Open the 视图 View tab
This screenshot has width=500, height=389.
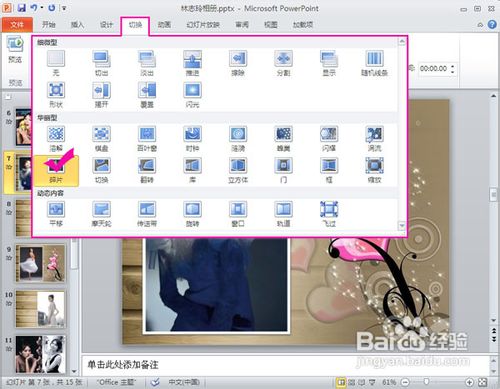(271, 25)
